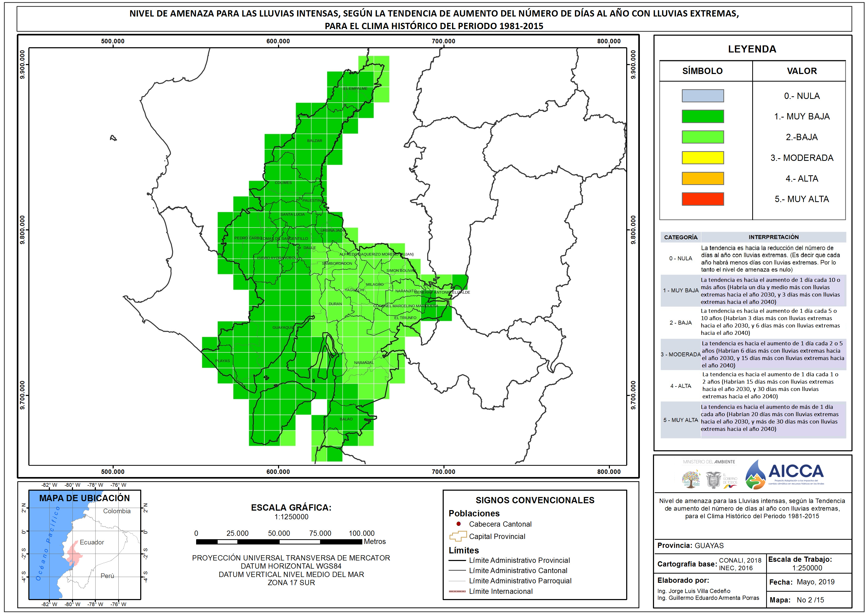
Task: Click the light blue NULA legend swatch
Action: click(x=702, y=96)
